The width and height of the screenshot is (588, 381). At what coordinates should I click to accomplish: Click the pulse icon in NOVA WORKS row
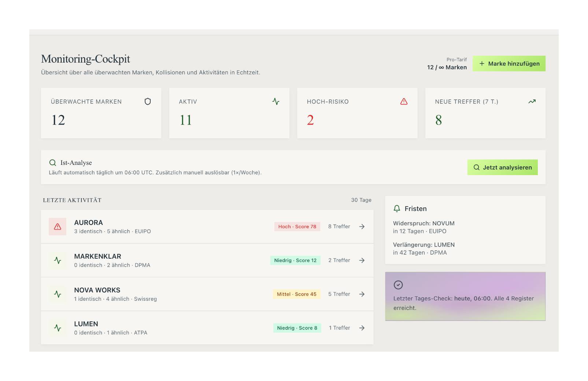[58, 294]
